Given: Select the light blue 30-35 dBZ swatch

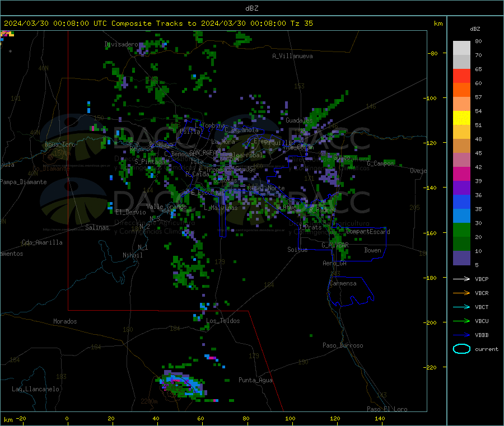Looking at the screenshot, I should pos(461,216).
